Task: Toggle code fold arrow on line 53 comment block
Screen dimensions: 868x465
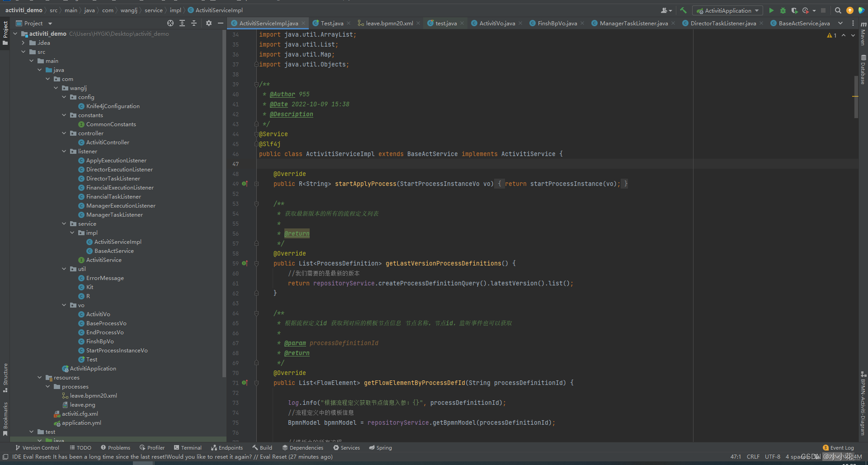Action: (257, 204)
